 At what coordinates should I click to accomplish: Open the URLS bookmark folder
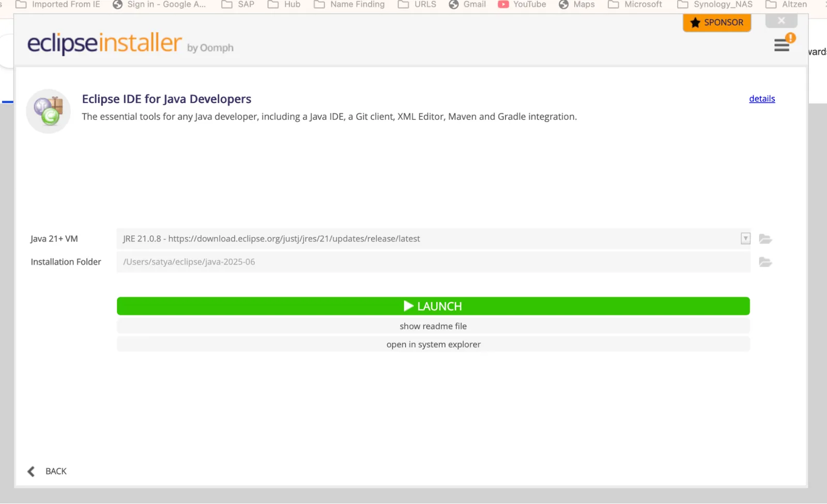[417, 4]
